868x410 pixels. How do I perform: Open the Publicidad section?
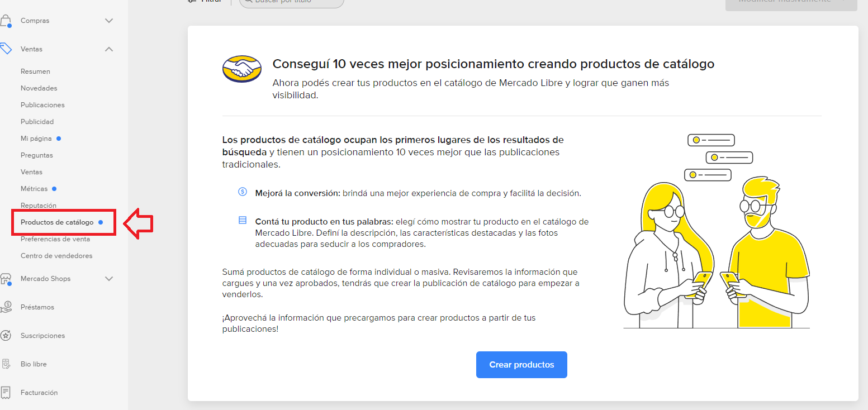pyautogui.click(x=37, y=122)
